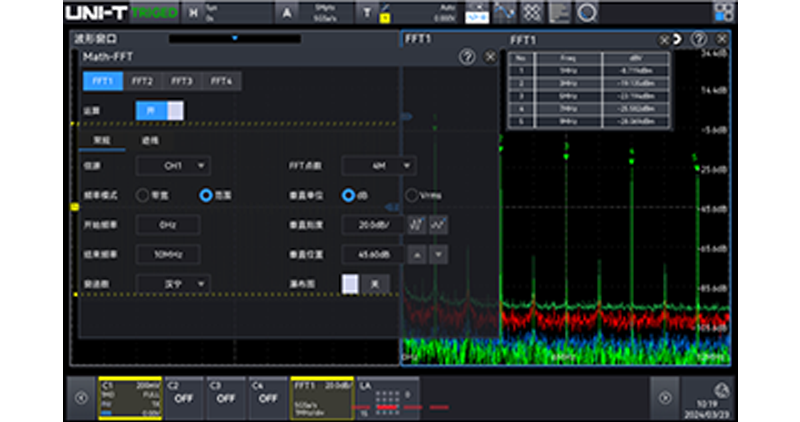Select the dB vertical unit radio button
Screen dimensions: 800x422
[349, 195]
